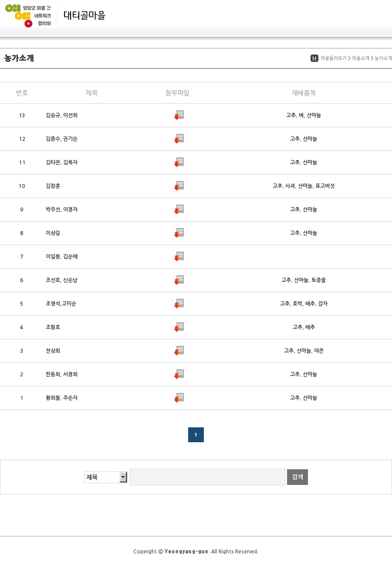Viewport: 392px width, 580px height.
Task: Click the 영양군 마을 네트워크 logo
Action: 28,16
